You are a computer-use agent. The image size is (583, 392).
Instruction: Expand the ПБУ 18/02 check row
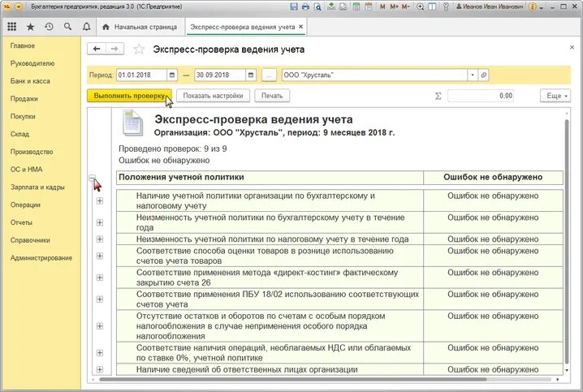[100, 299]
